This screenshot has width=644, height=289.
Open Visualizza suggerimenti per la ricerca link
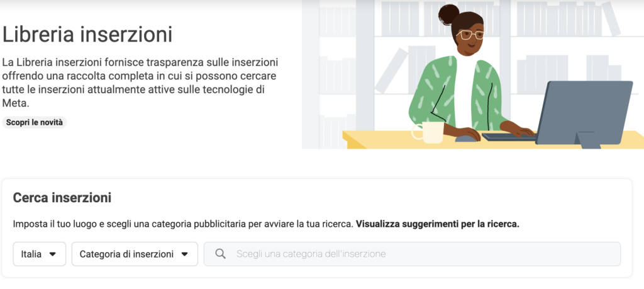click(x=438, y=225)
